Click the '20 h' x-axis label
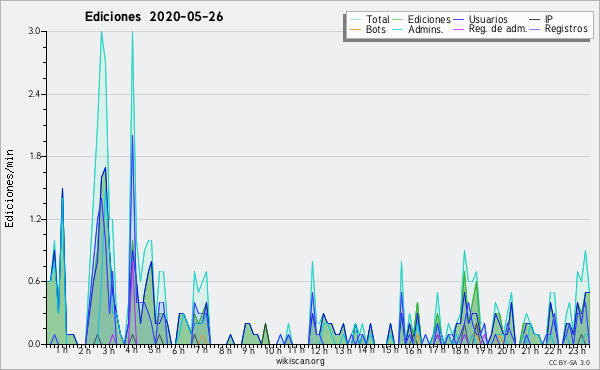Screen dimensions: 600x370 (x=507, y=350)
